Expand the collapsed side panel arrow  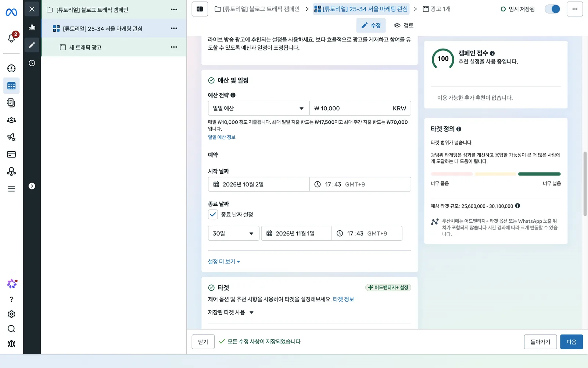pos(32,186)
